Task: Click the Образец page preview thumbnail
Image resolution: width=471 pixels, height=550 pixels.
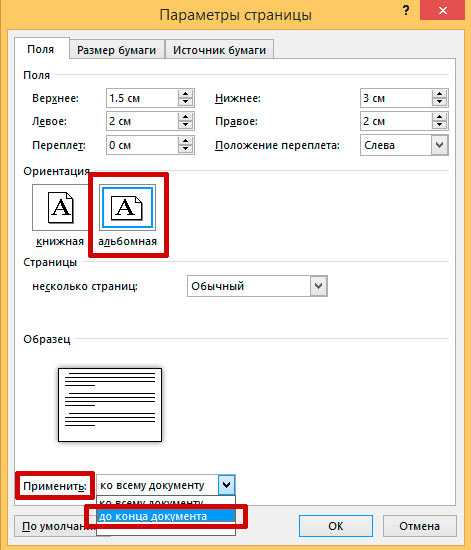Action: 110,405
